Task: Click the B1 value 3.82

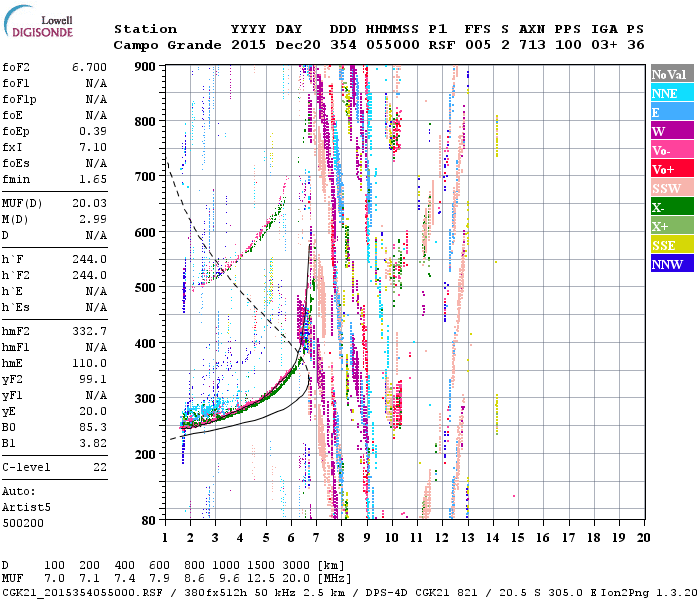Action: tap(93, 443)
